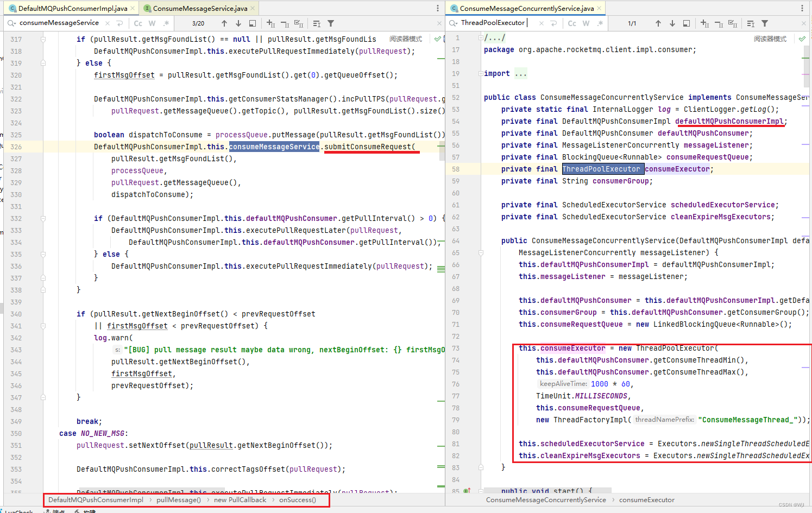Toggle whole words in left search bar

tap(152, 23)
